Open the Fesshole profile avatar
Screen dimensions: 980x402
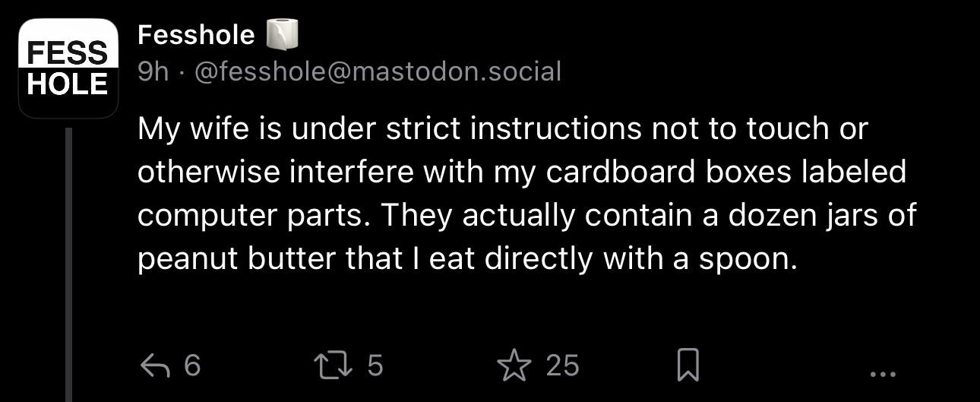68,68
